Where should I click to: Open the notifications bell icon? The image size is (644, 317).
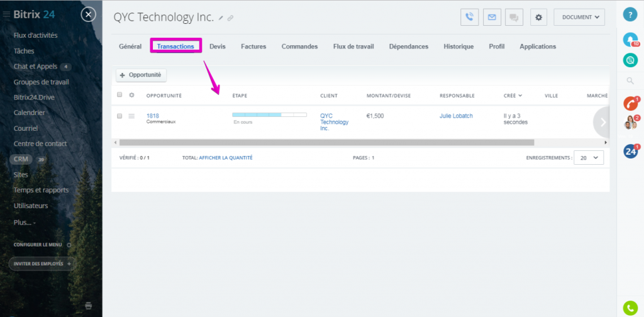pos(630,40)
